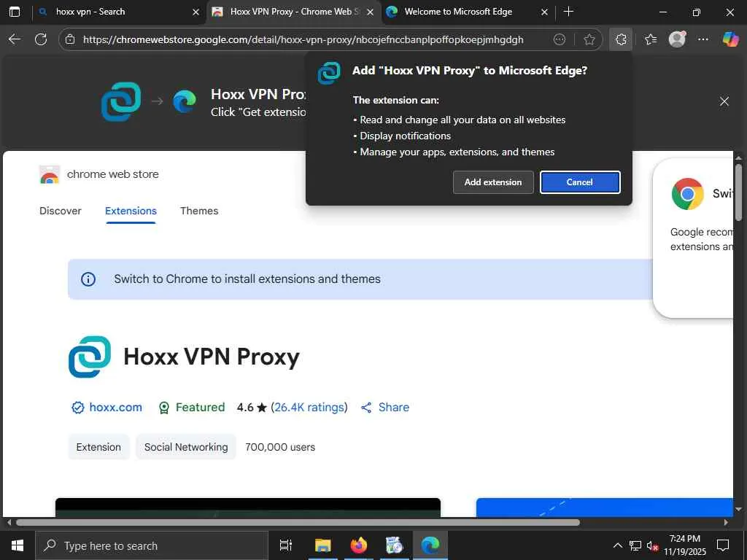Open File Explorer from the taskbar
The width and height of the screenshot is (747, 560).
point(322,545)
